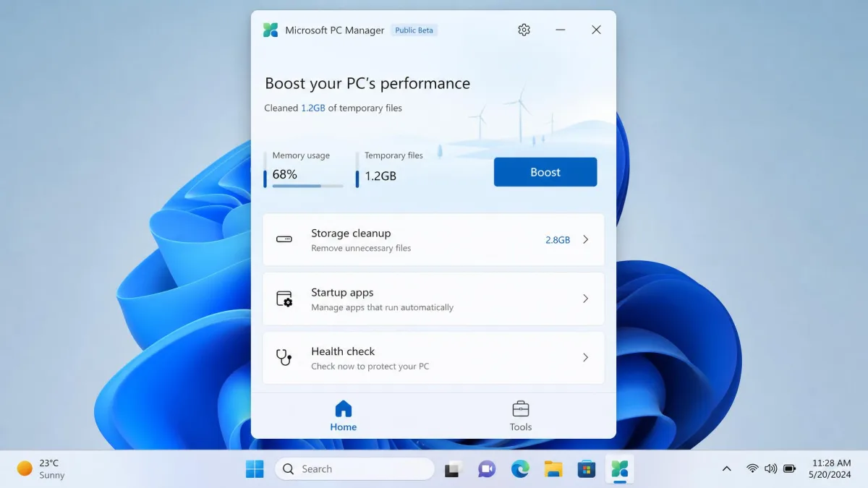The width and height of the screenshot is (868, 488).
Task: Expand Startup apps chevron arrow
Action: [x=586, y=299]
